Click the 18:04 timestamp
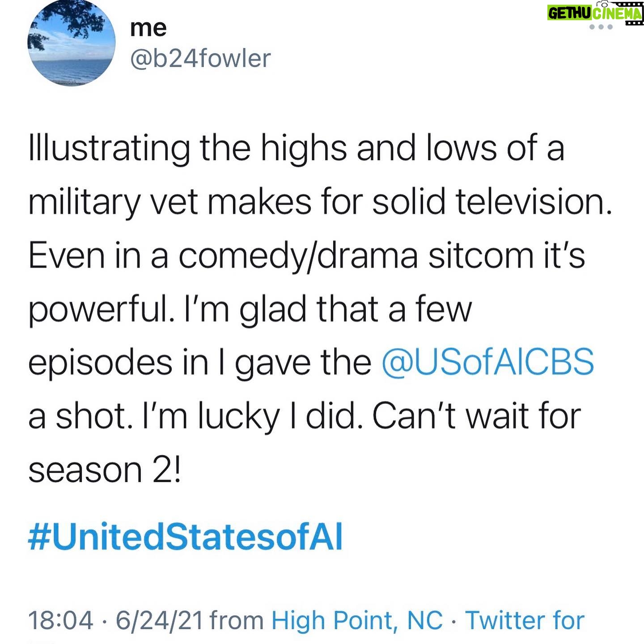This screenshot has width=644, height=644. (x=61, y=621)
